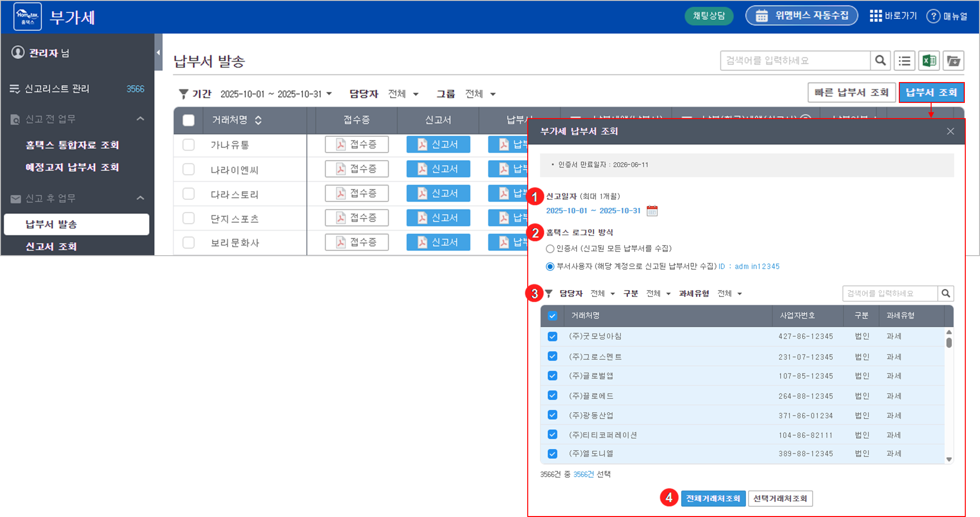This screenshot has height=517, width=980.
Task: Open the dialog 과세유형 dropdown
Action: [x=730, y=294]
